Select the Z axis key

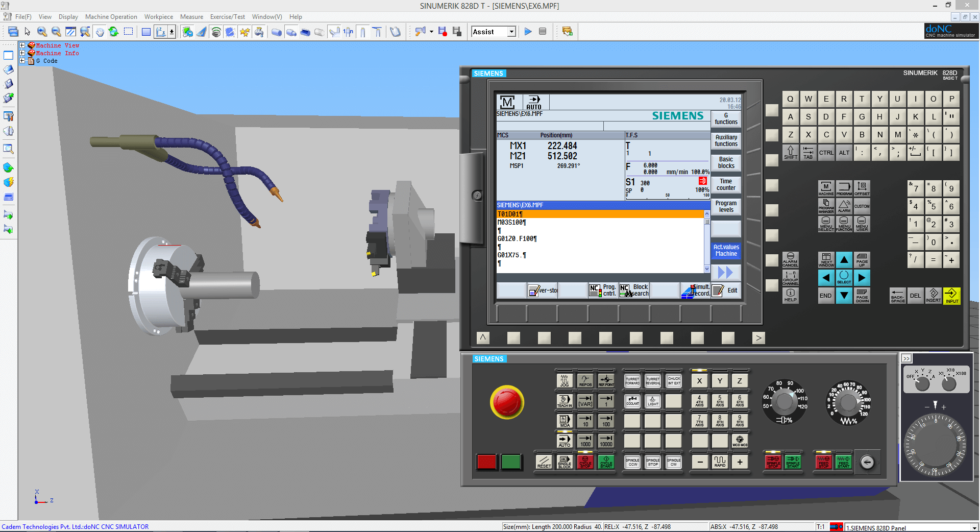click(x=740, y=380)
